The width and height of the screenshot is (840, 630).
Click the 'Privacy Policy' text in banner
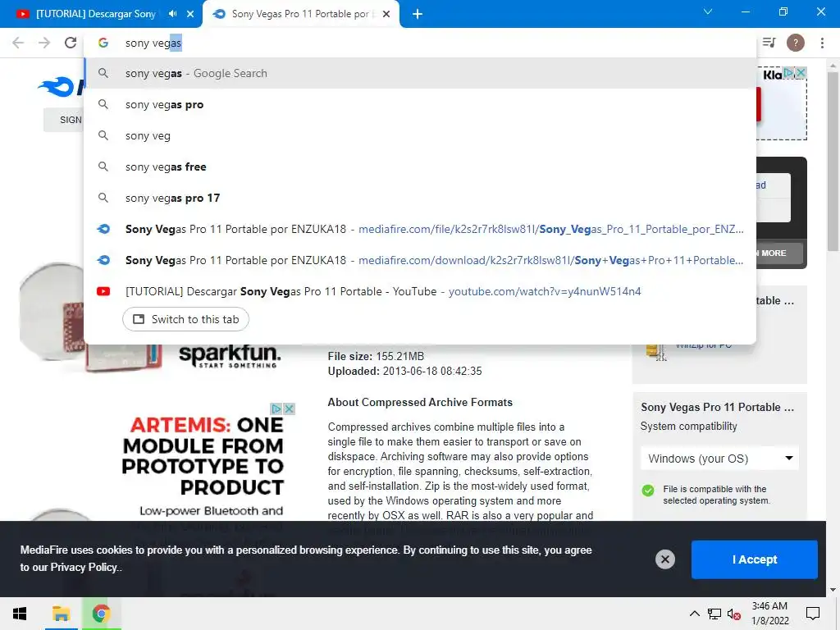pos(84,568)
